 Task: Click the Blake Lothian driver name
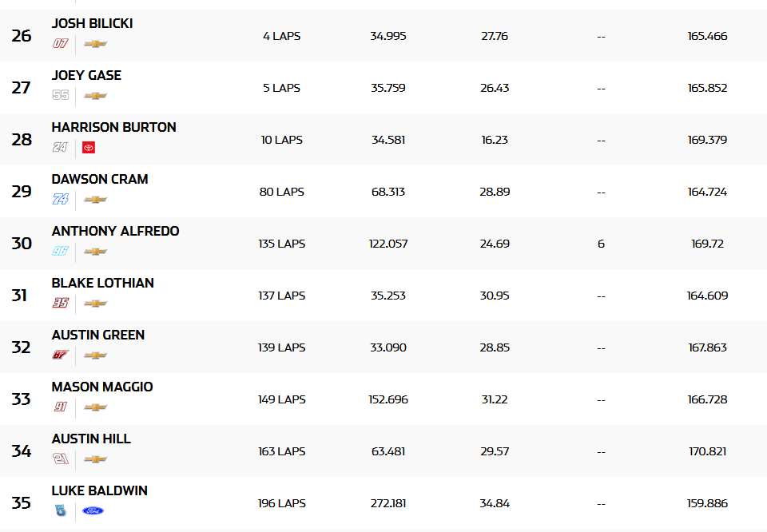[102, 284]
